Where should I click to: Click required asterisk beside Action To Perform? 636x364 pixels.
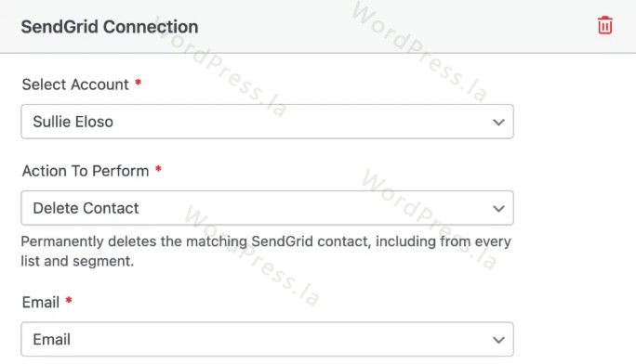(158, 169)
